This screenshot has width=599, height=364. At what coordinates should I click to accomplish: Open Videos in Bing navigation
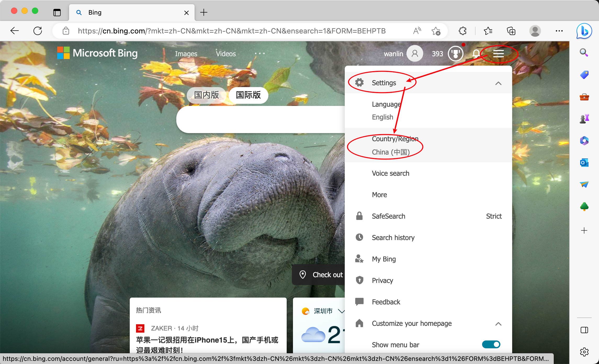pyautogui.click(x=226, y=54)
